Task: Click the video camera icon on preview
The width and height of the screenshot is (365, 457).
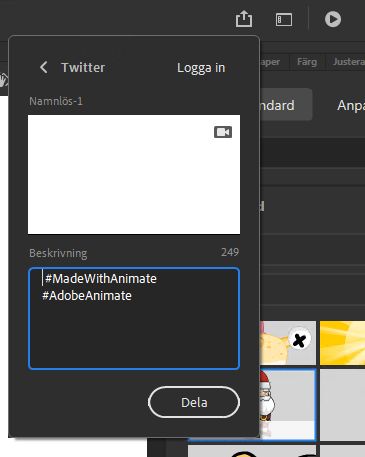Action: click(223, 132)
